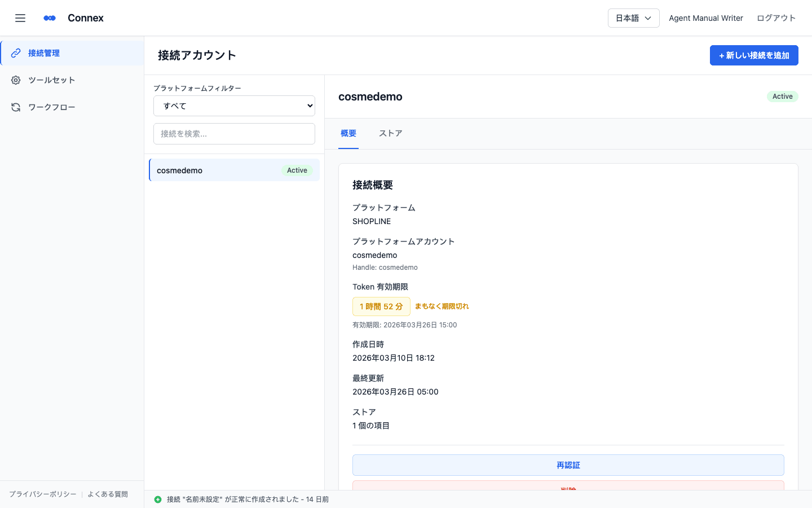Click the 有効期限: 2026年03月26日 15:00 text

coord(405,325)
